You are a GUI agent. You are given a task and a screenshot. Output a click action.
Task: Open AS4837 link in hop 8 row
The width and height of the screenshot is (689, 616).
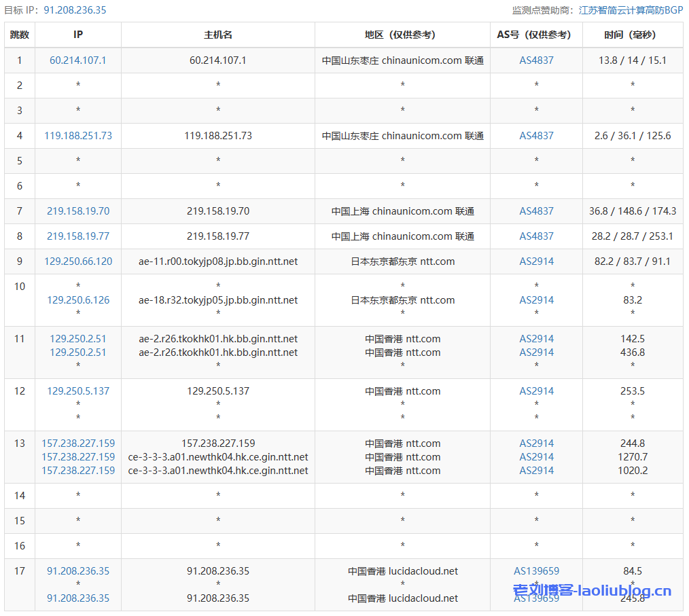[x=536, y=236]
